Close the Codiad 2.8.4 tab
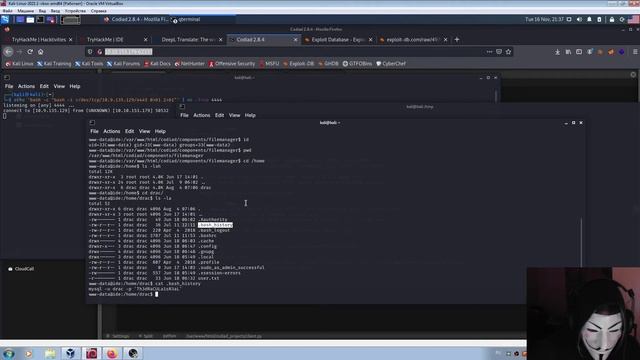 click(x=296, y=40)
